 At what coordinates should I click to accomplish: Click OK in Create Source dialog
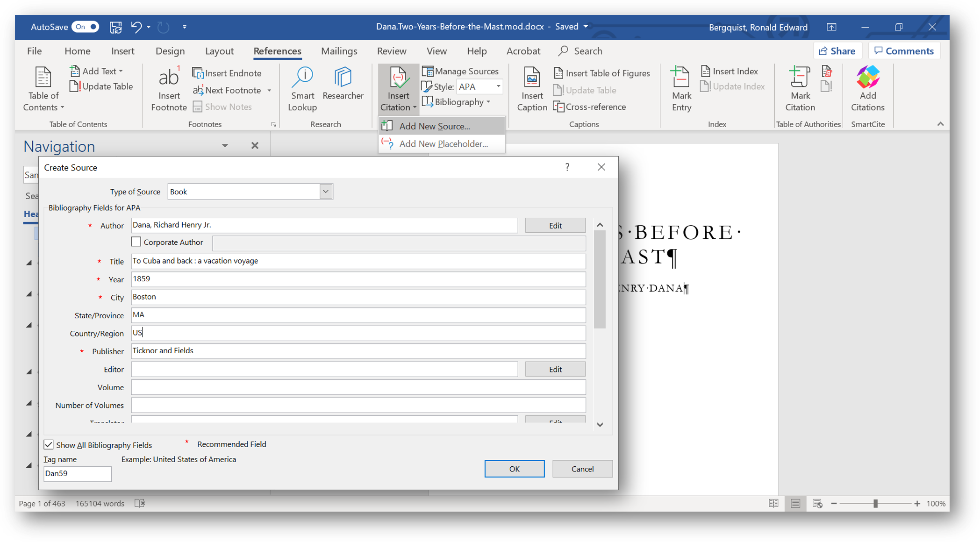pos(514,469)
